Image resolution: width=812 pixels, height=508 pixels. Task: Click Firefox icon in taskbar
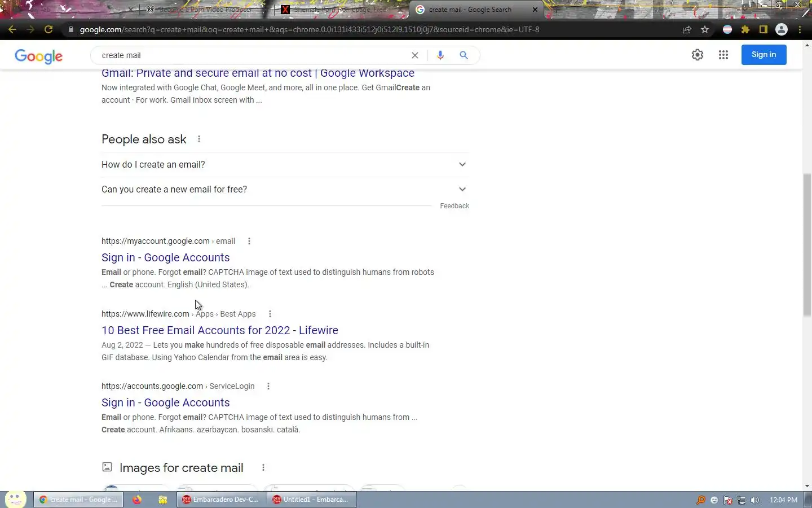pos(137,500)
